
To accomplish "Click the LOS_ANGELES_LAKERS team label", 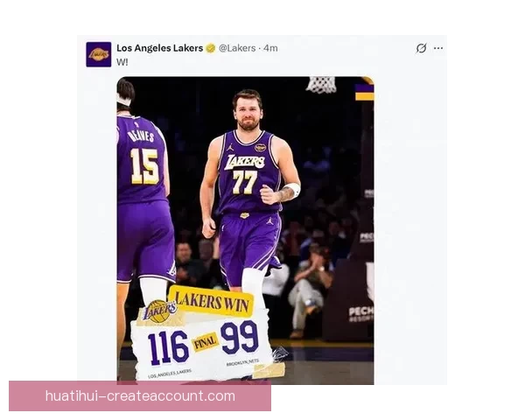I will click(170, 374).
